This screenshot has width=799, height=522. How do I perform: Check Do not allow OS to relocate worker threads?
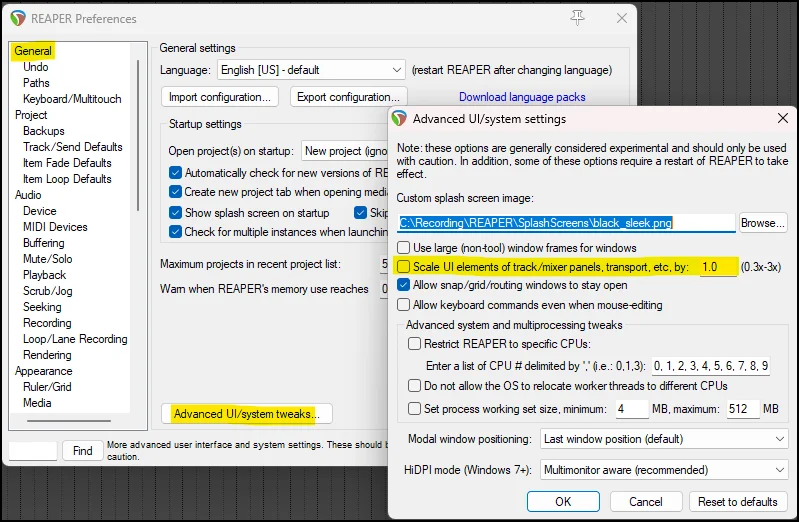(x=414, y=386)
